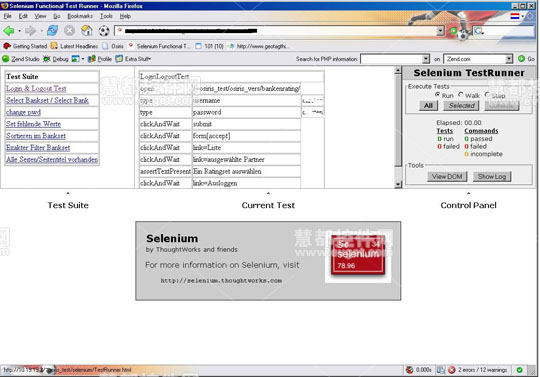Open the Selenium Functional T... bookmark

[159, 46]
